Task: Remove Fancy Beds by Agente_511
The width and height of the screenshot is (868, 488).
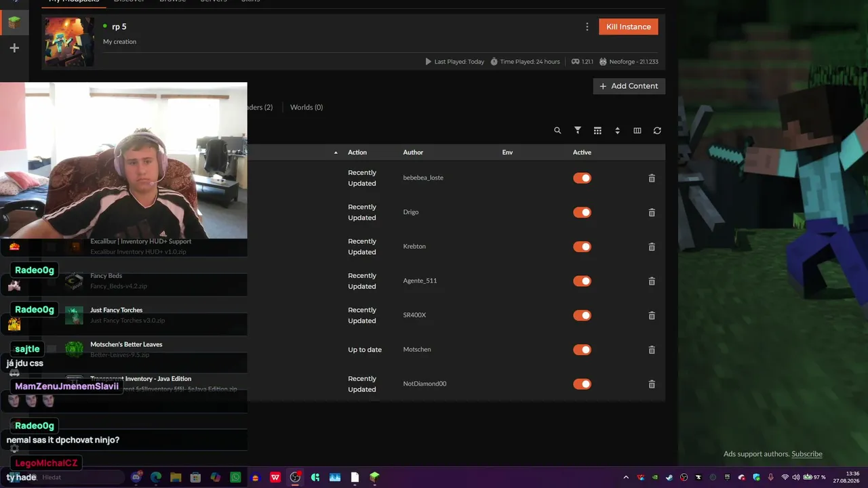Action: click(x=652, y=281)
